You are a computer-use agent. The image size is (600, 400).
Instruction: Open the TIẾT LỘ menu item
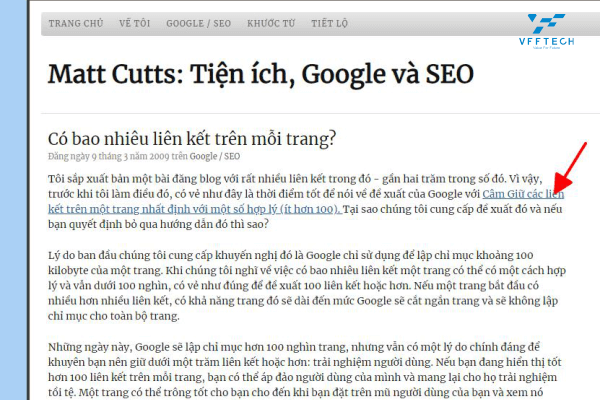point(329,23)
